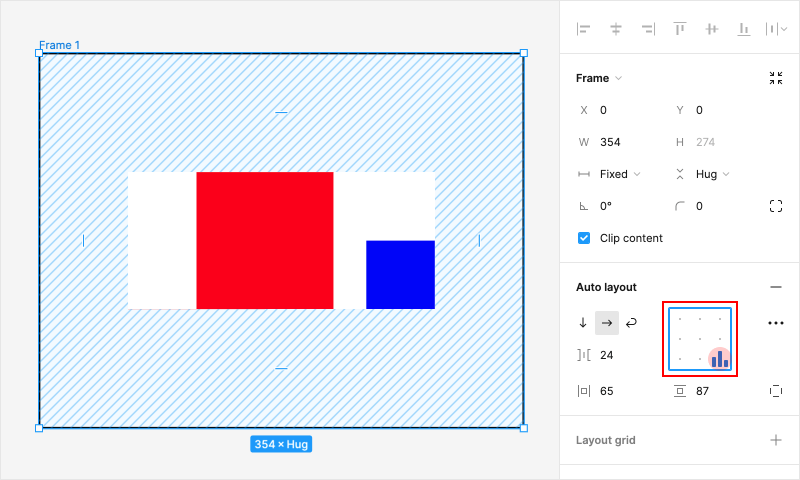Viewport: 800px width, 480px height.
Task: Expand the Frame type dropdown
Action: point(599,78)
